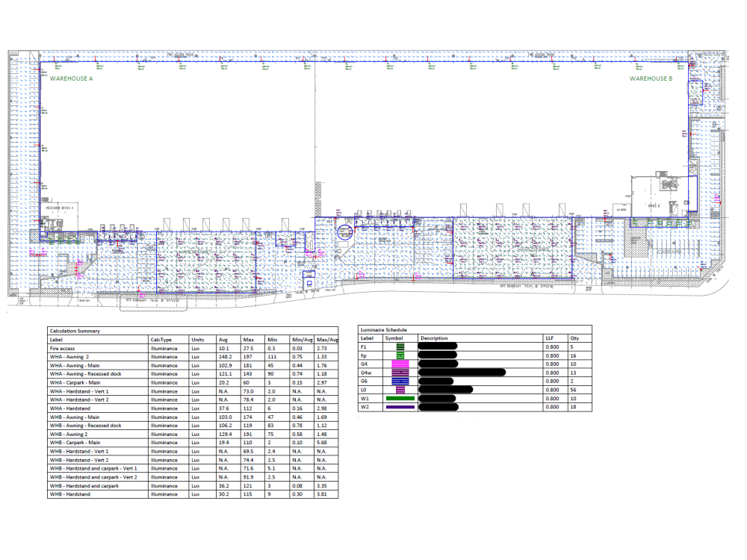Screen dimensions: 747x560
Task: Select the WHB - Awning - Main label
Action: 74,417
